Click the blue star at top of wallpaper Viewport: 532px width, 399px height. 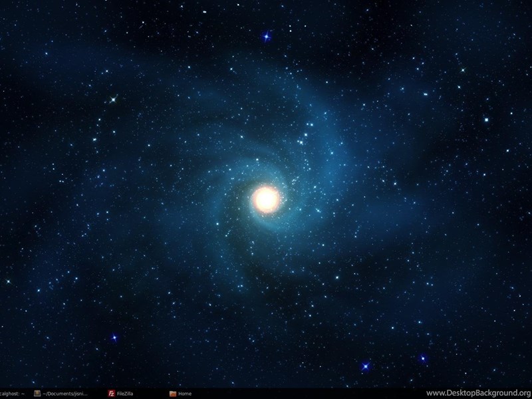267,37
